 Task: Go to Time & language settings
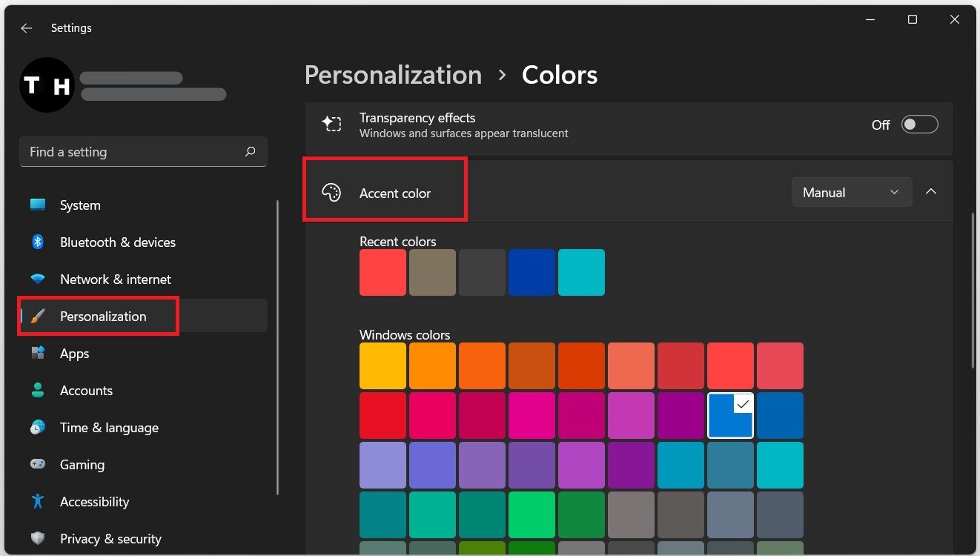pyautogui.click(x=109, y=428)
